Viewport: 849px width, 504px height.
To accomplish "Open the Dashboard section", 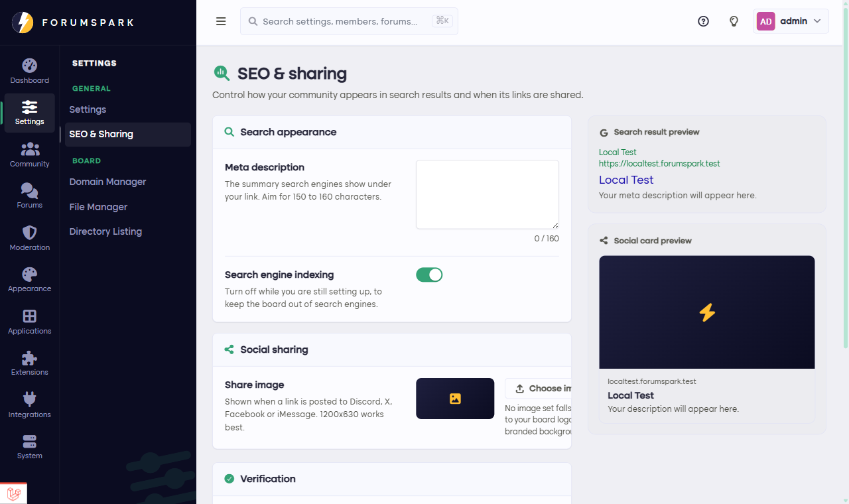I will (29, 72).
